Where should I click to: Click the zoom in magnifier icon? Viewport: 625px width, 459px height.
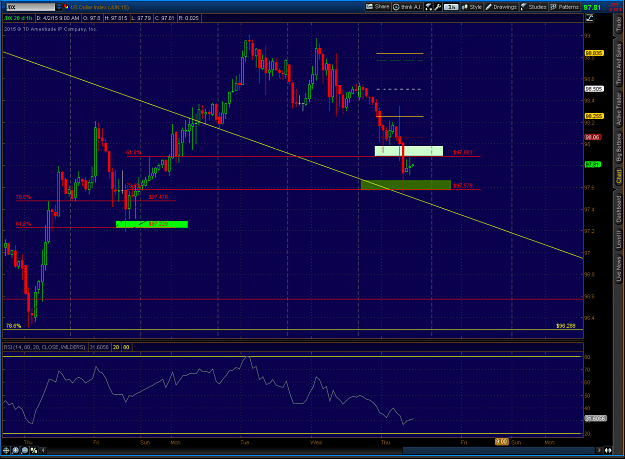16,450
